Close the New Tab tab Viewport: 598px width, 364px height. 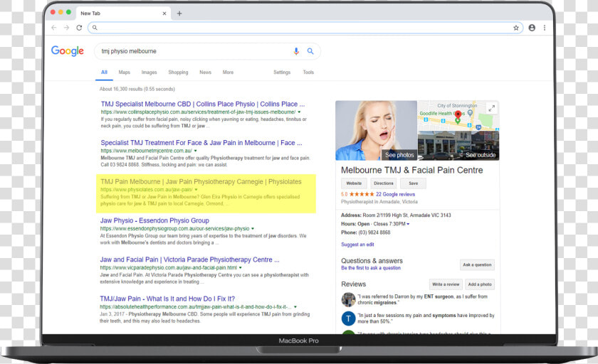coord(164,14)
